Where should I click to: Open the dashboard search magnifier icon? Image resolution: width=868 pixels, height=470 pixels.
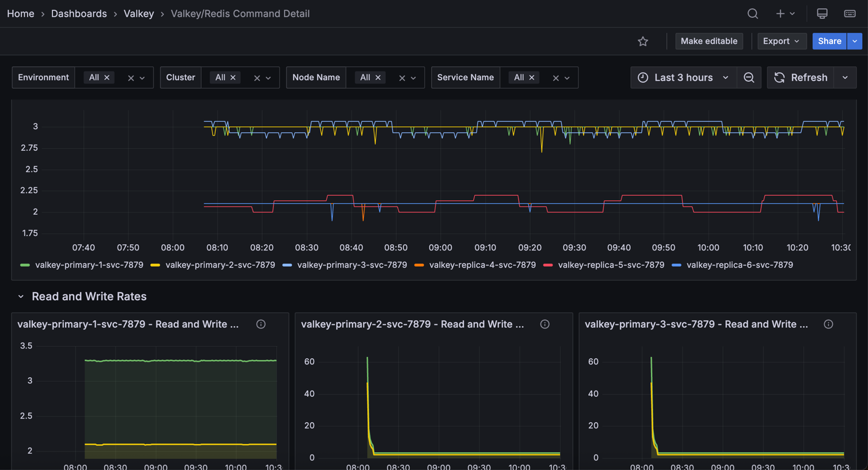tap(752, 13)
